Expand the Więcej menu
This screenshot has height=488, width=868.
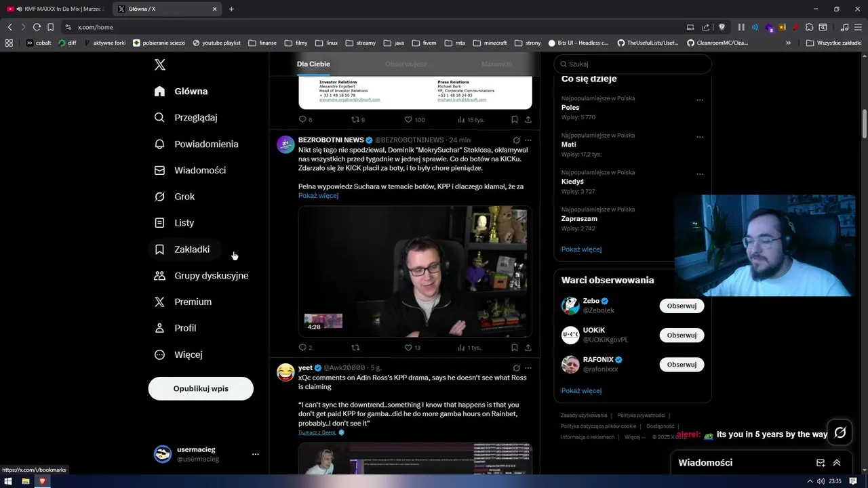(178, 354)
